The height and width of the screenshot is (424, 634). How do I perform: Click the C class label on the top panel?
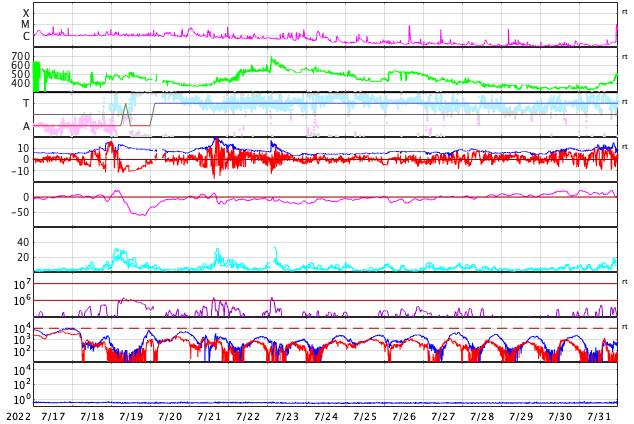click(26, 36)
